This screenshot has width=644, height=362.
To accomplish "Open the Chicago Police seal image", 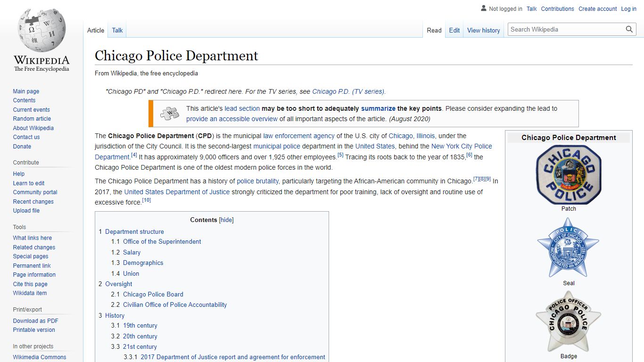I will [x=569, y=247].
